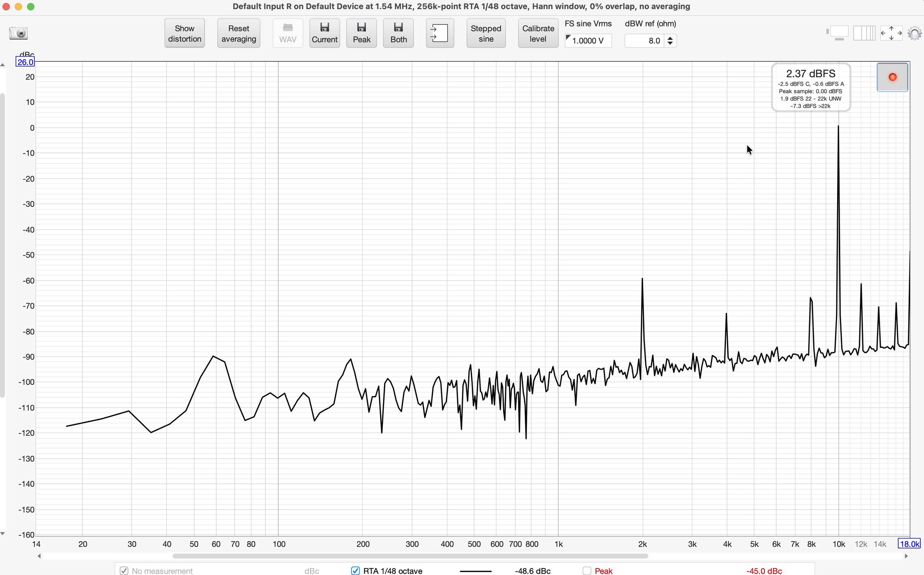Click the horizontal frequency scrollbar thumb
This screenshot has width=924, height=575.
[x=410, y=556]
